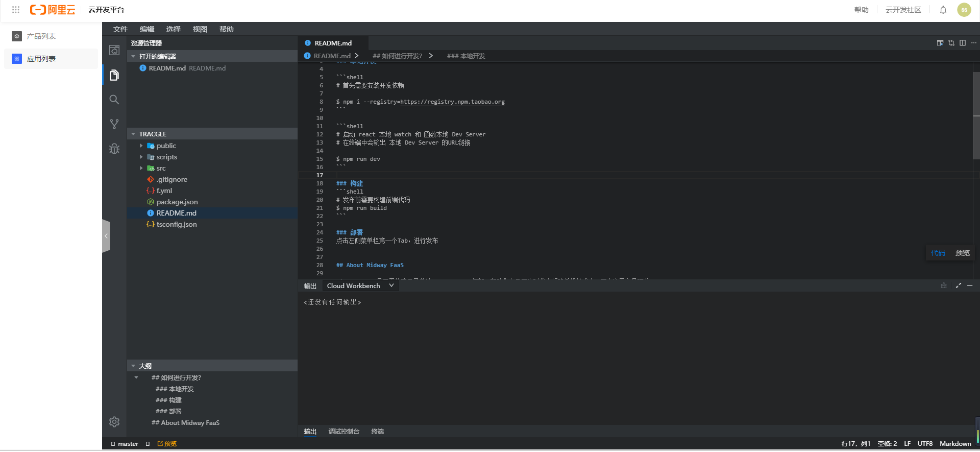Select the ### 本地开发 breadcrumb
The height and width of the screenshot is (452, 980).
pyautogui.click(x=466, y=56)
